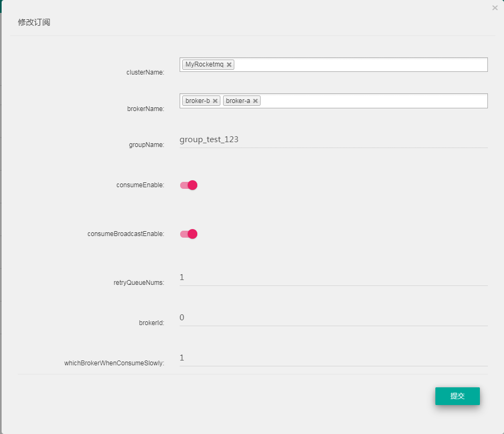Screen dimensions: 504x434
Task: Open the clusterName selection box
Action: 333,65
